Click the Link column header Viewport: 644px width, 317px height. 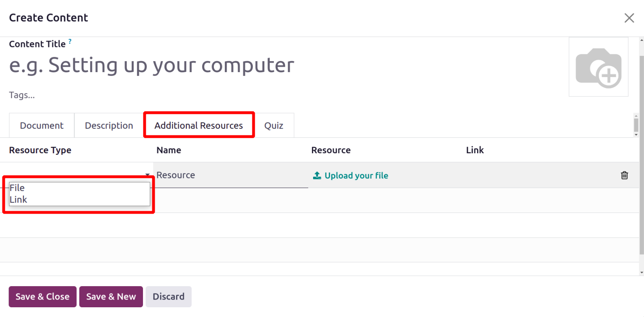click(x=475, y=150)
